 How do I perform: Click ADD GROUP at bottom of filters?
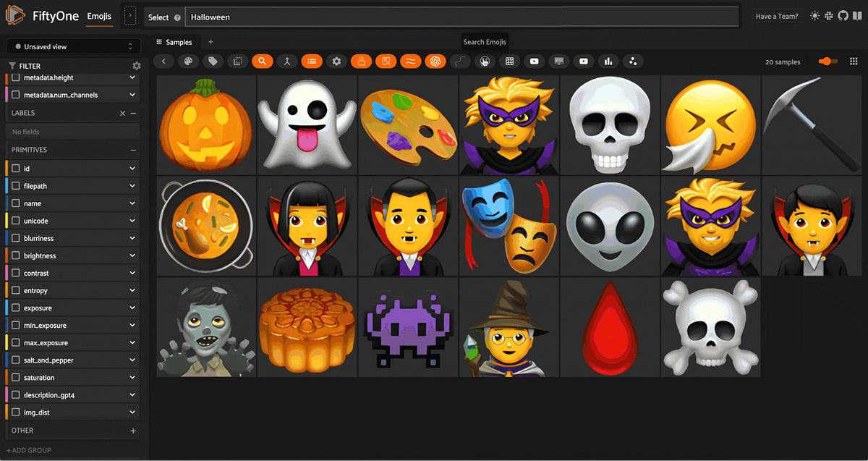coord(28,449)
